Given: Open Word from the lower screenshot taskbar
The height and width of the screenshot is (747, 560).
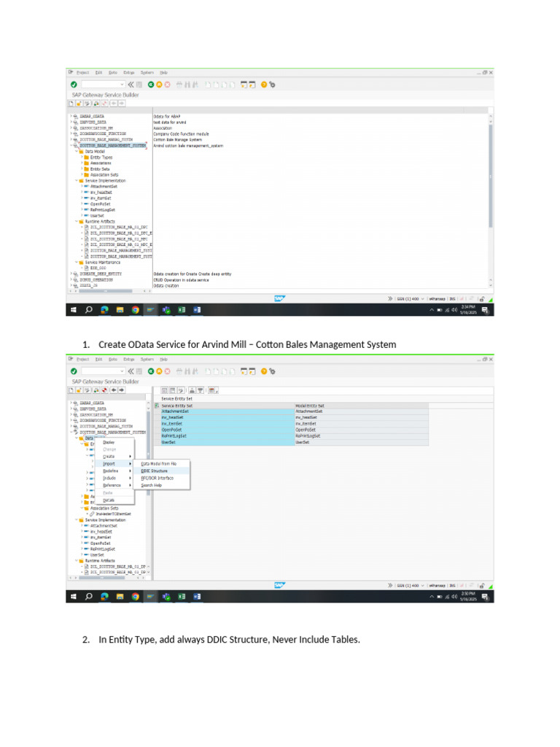Looking at the screenshot, I should tap(197, 597).
